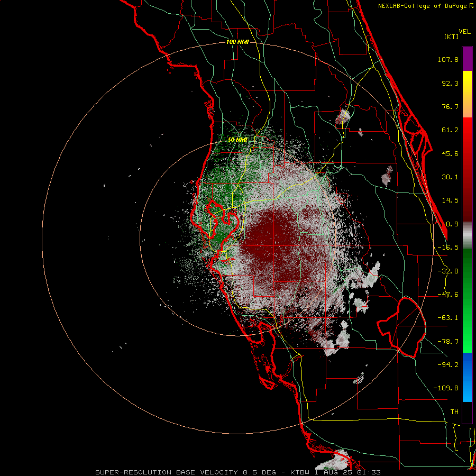Click the 45.6 legend value
The width and height of the screenshot is (476, 476).
pos(450,153)
